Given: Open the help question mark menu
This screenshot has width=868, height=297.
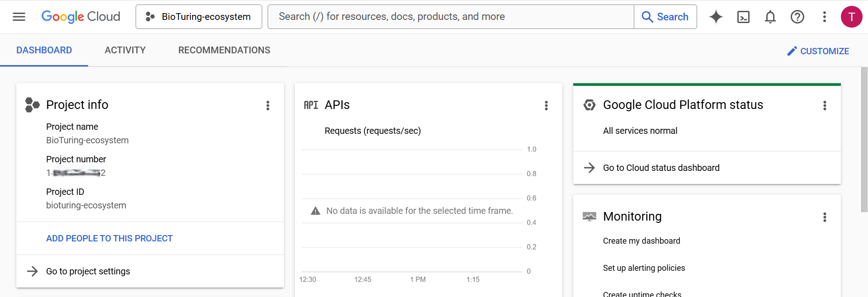Looking at the screenshot, I should (797, 17).
